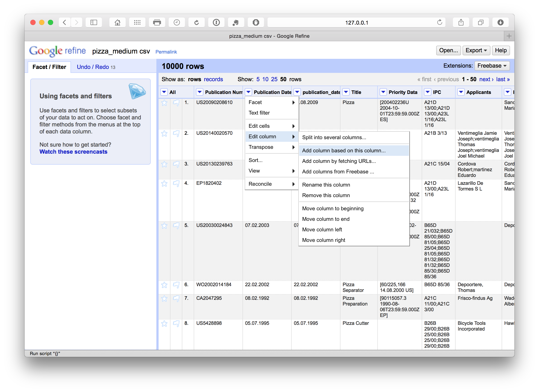Click the Safari home icon

(118, 23)
